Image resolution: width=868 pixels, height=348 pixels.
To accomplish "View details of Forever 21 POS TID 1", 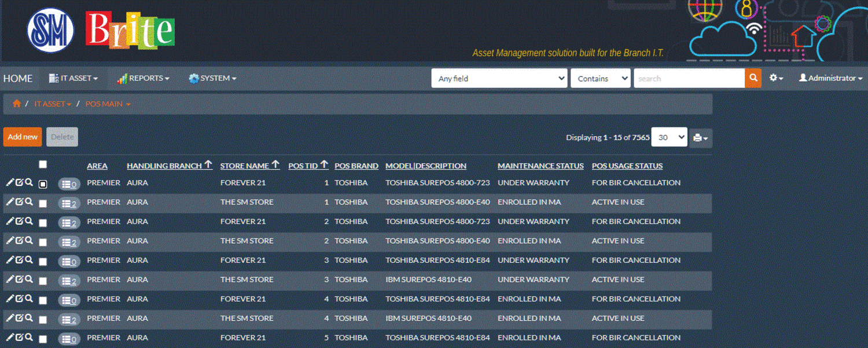I will (x=29, y=182).
